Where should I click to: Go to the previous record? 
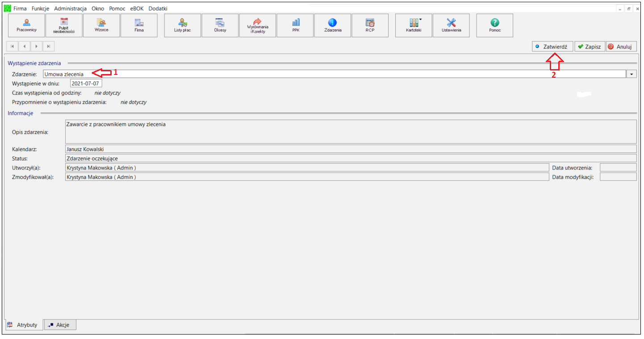[x=24, y=46]
